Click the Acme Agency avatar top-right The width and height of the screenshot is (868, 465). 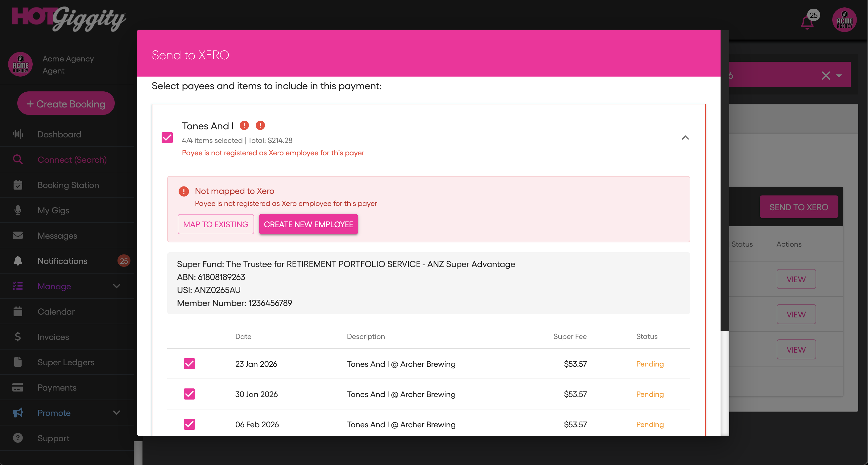[x=844, y=20]
